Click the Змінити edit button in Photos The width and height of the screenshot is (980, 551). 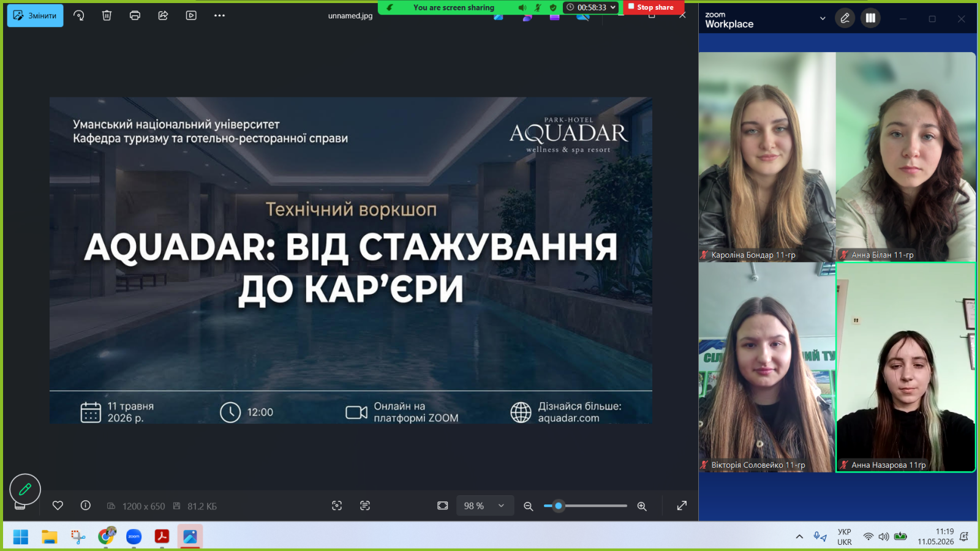(35, 16)
